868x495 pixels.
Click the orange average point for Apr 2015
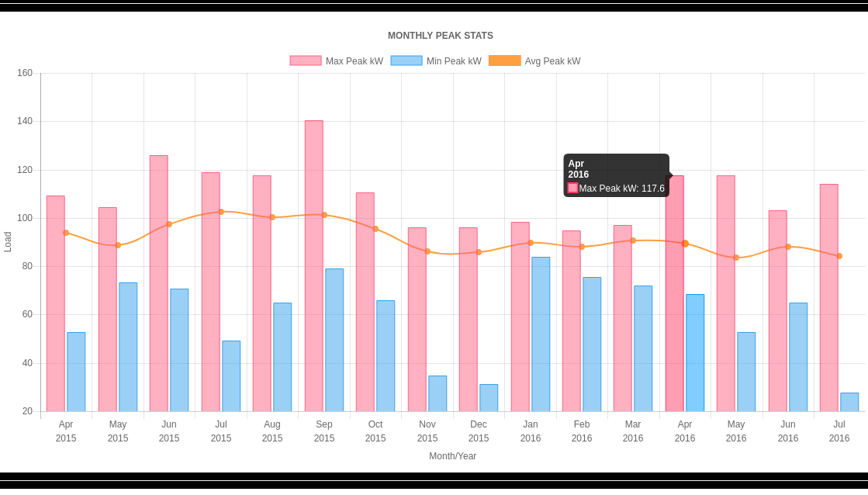point(66,233)
